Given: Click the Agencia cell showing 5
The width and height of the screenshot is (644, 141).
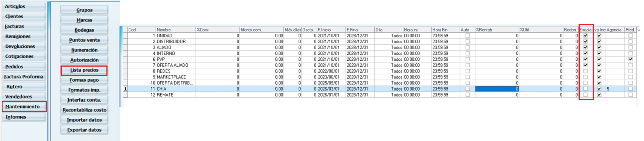Looking at the screenshot, I should point(615,89).
